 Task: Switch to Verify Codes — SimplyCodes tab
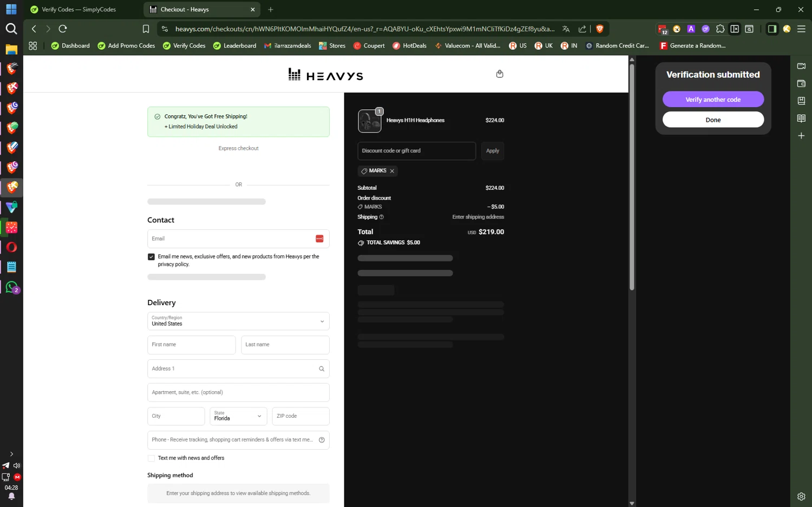(x=79, y=9)
